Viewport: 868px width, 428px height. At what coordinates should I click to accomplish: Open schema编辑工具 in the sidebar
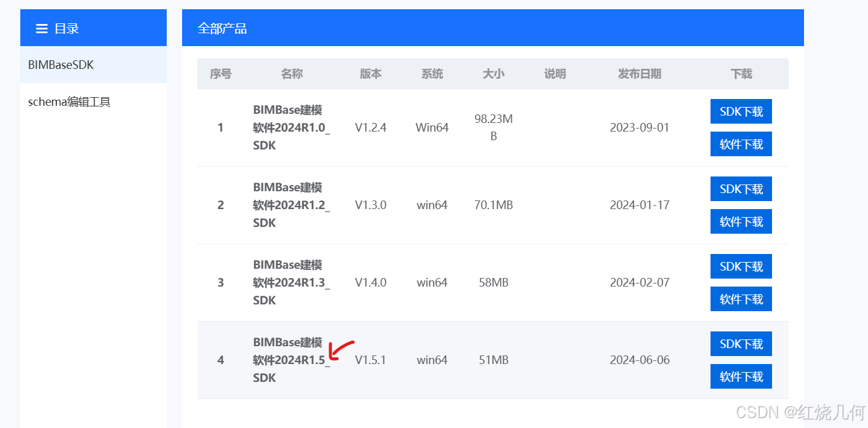click(94, 102)
